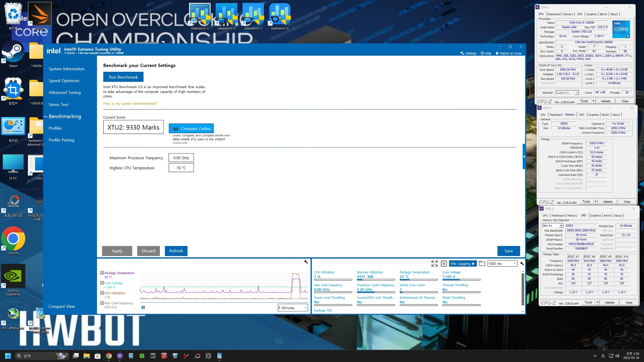The width and height of the screenshot is (644, 362).
Task: Click Processor Cache Frequency meter bar
Action: coord(376,292)
